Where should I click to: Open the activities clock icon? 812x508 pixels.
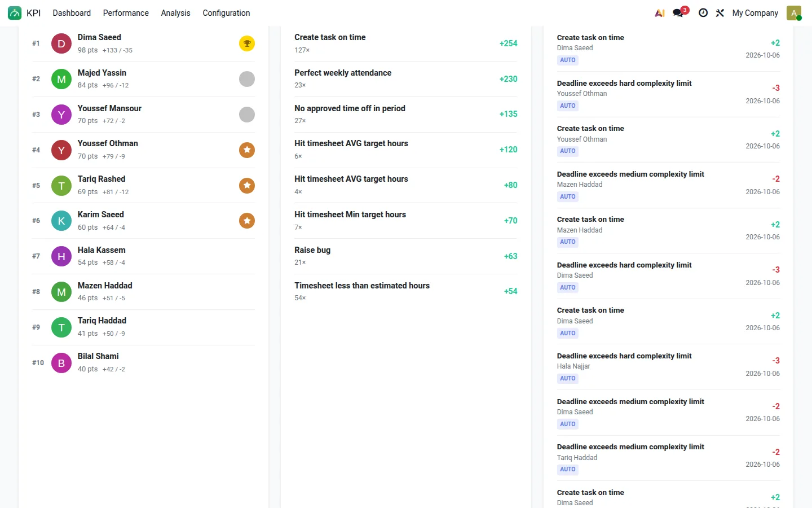pyautogui.click(x=703, y=13)
